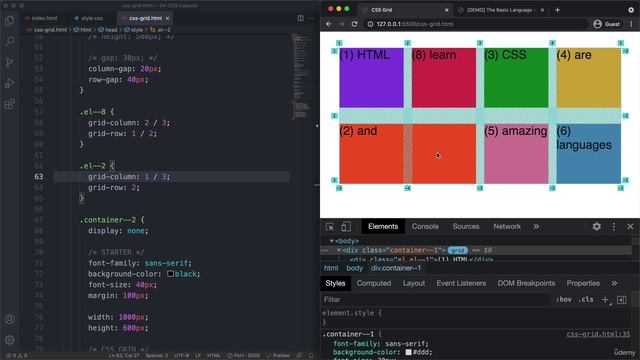Open the Guest profile button in Chrome

(x=607, y=24)
